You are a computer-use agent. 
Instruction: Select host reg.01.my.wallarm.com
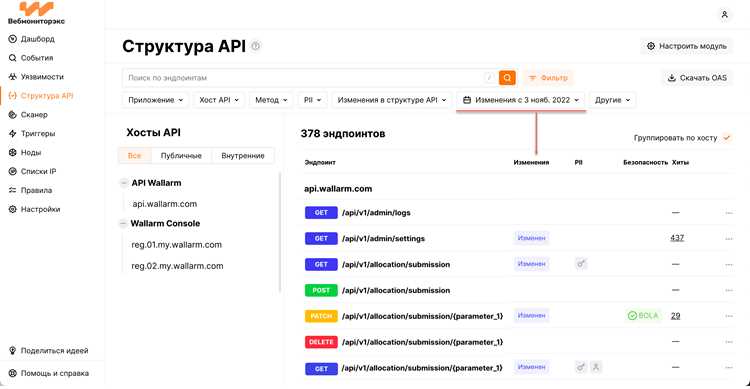point(176,245)
